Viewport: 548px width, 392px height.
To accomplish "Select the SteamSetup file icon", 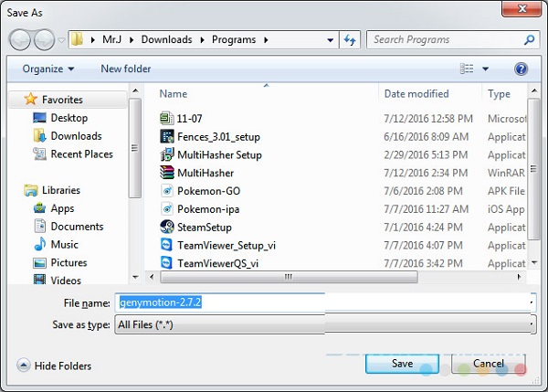I will pos(167,228).
